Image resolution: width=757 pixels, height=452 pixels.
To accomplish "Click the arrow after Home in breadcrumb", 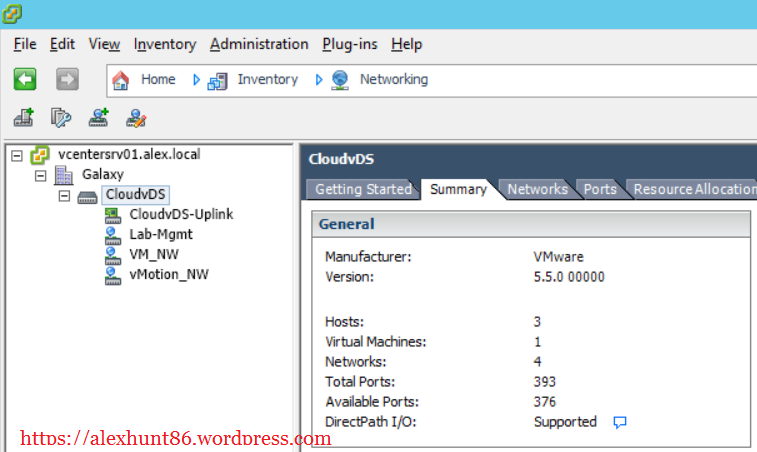I will (196, 80).
